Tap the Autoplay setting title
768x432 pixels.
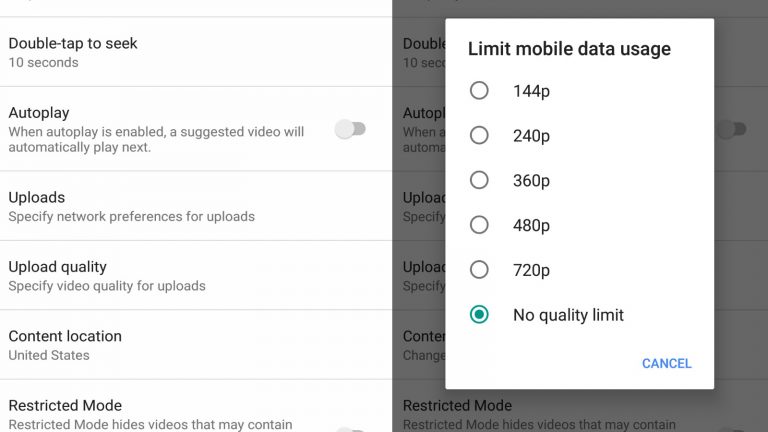click(x=39, y=113)
